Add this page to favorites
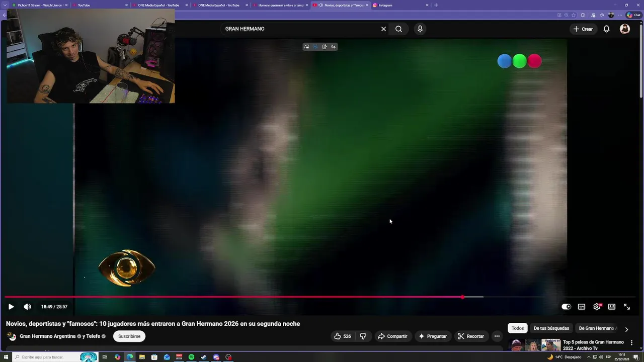 click(574, 15)
